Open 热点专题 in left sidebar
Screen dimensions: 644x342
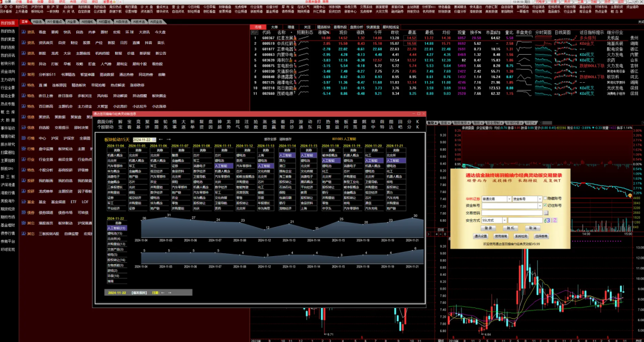[x=8, y=104]
